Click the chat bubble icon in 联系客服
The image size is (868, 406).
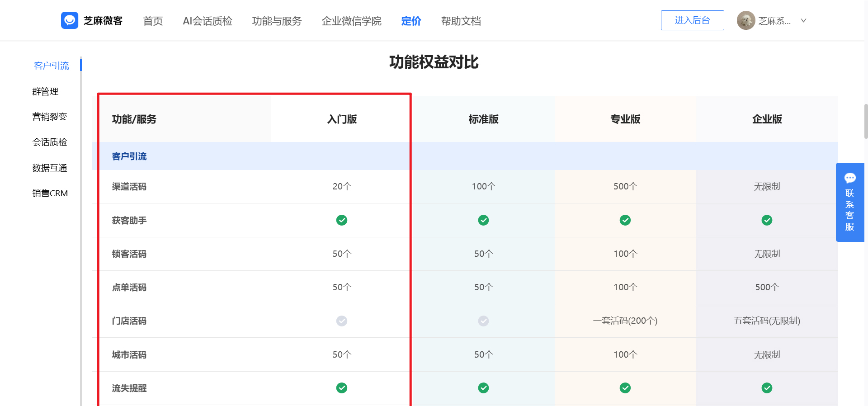850,178
